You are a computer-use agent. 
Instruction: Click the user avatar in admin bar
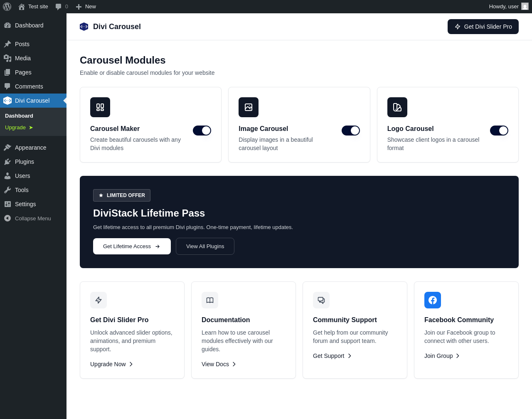pos(525,7)
